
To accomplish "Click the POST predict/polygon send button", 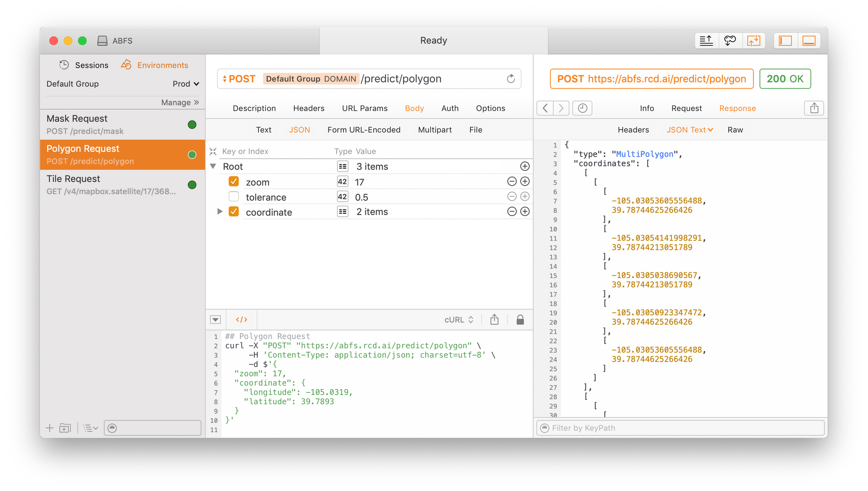I will (x=511, y=78).
